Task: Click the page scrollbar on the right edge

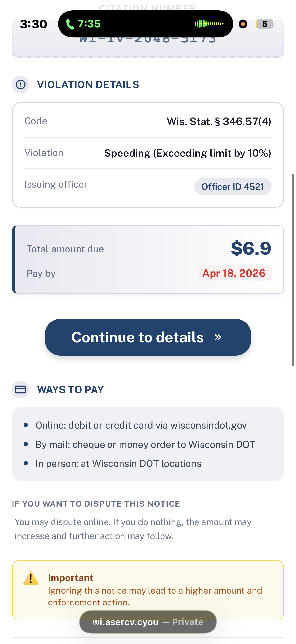Action: coord(293,270)
